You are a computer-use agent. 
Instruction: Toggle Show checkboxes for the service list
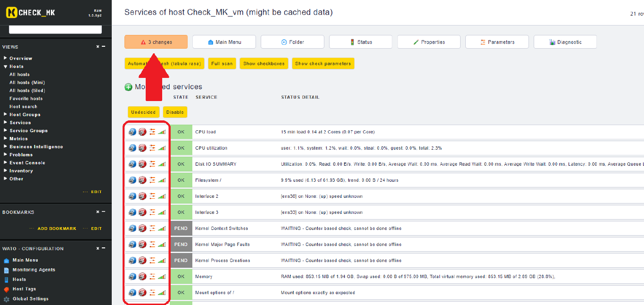click(x=264, y=64)
